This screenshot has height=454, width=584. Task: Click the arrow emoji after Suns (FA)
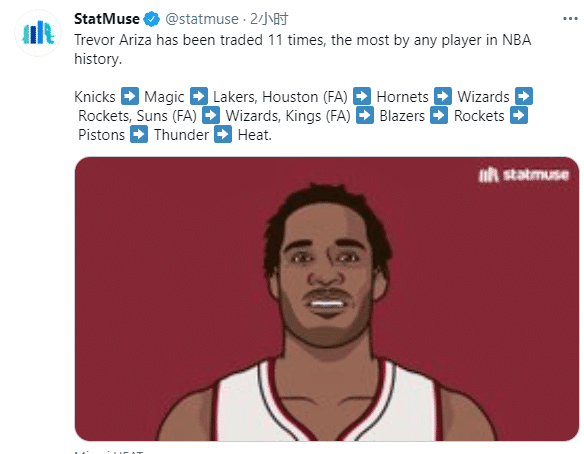[211, 115]
